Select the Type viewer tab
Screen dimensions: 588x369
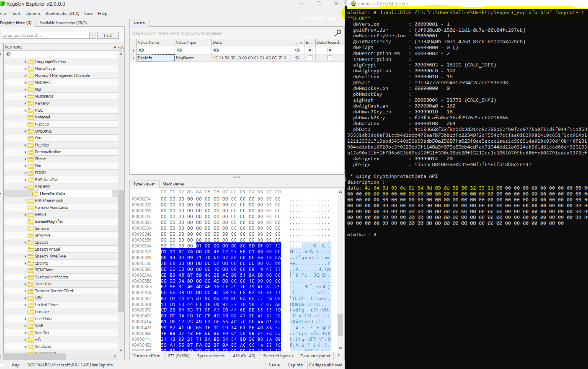[144, 184]
